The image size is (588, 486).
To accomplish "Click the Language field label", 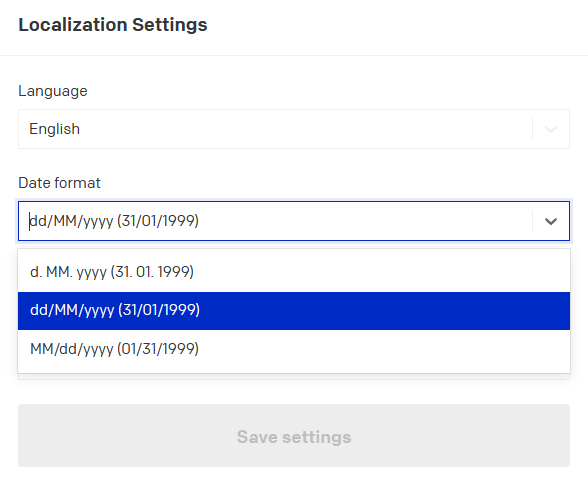I will click(53, 91).
